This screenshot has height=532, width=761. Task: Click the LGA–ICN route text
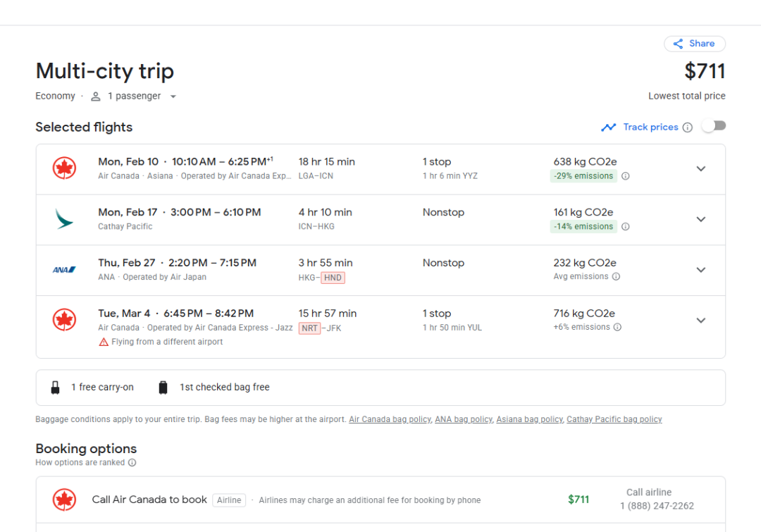click(x=316, y=175)
